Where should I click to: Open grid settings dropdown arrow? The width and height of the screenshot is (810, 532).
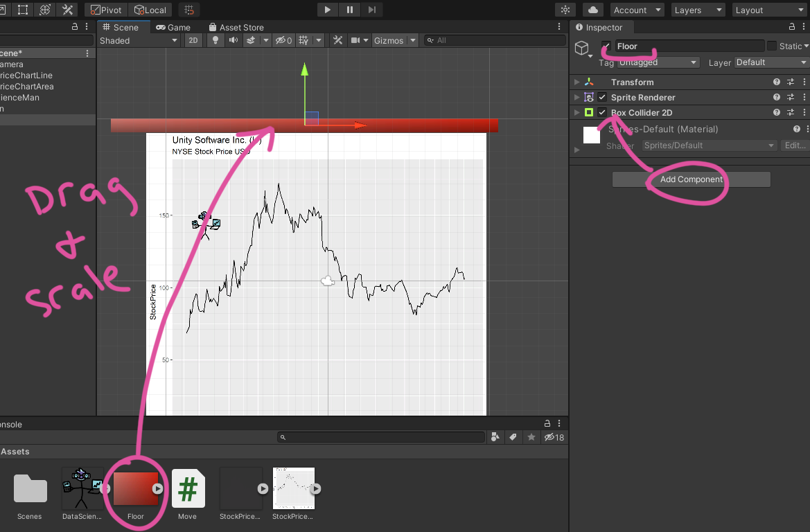point(319,40)
